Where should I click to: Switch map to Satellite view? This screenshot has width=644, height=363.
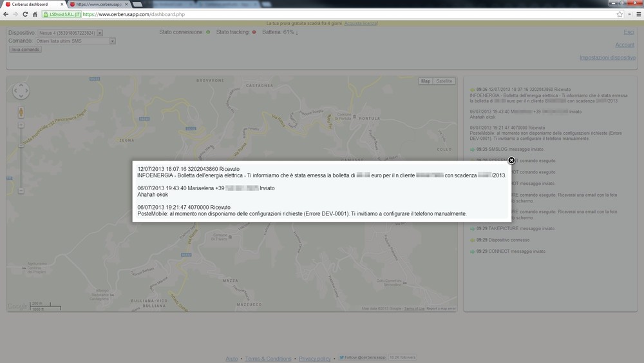coord(444,81)
